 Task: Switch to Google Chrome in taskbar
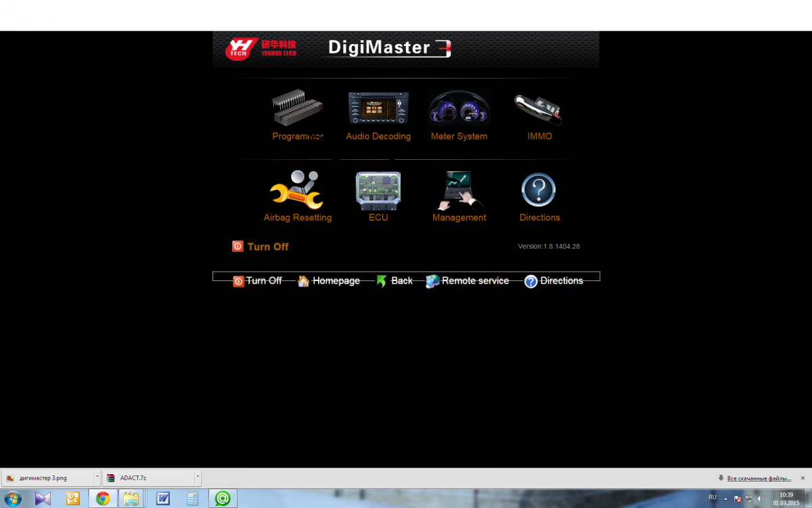103,499
